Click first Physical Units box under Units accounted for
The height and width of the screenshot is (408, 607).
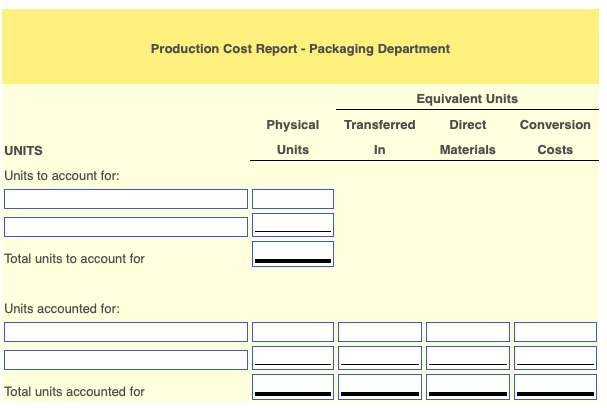coord(293,332)
